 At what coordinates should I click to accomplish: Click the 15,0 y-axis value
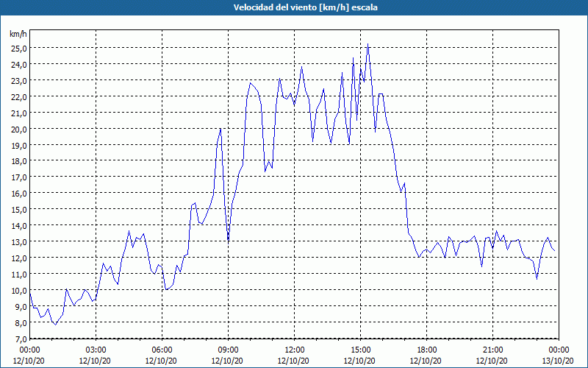[19, 210]
